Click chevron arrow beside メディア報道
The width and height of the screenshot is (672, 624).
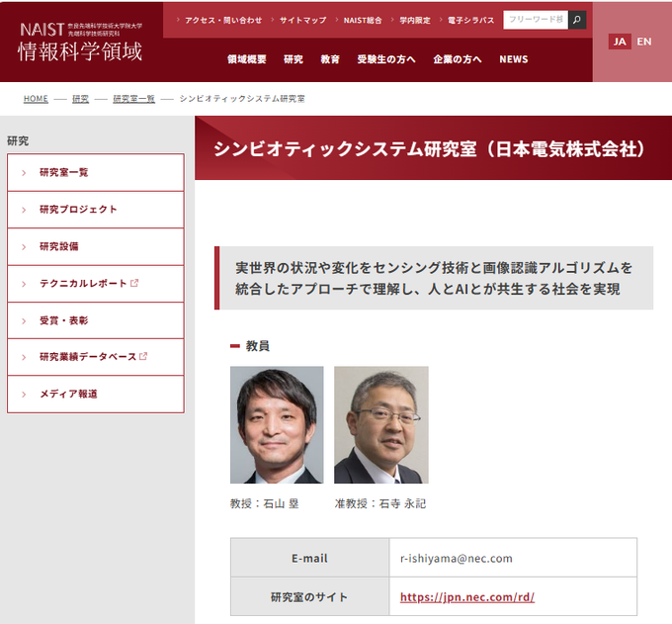(24, 395)
